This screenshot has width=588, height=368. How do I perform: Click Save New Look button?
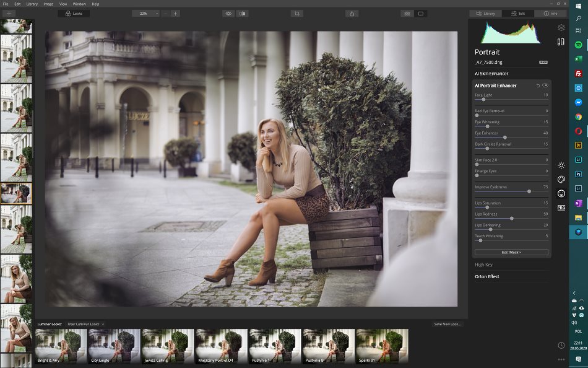pyautogui.click(x=447, y=324)
